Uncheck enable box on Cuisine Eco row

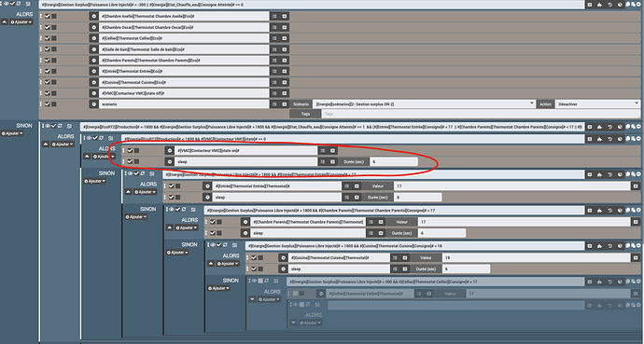(48, 82)
